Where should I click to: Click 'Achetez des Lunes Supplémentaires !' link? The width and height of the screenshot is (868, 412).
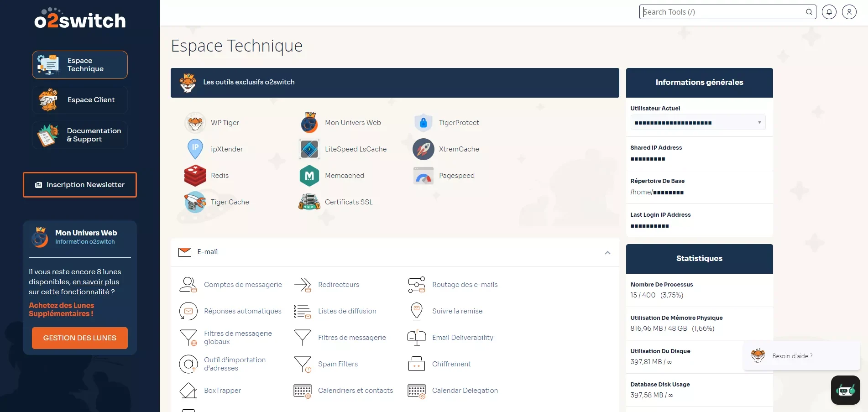pos(62,310)
